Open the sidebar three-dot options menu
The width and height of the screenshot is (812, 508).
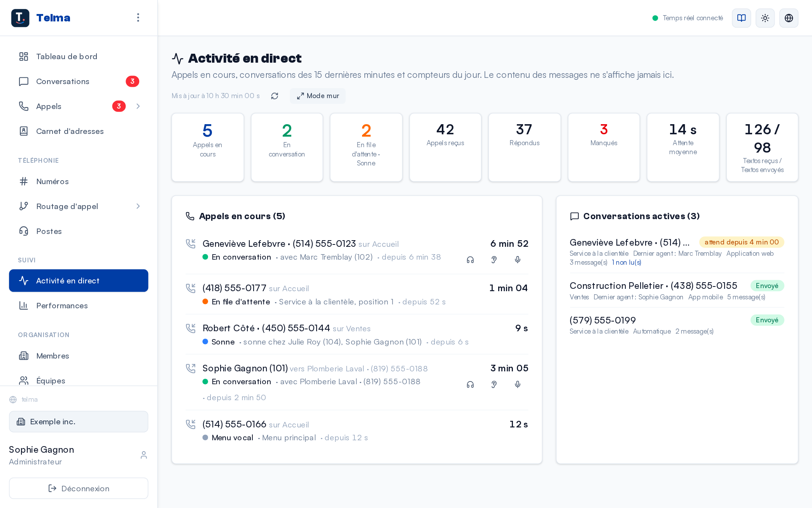pos(138,18)
